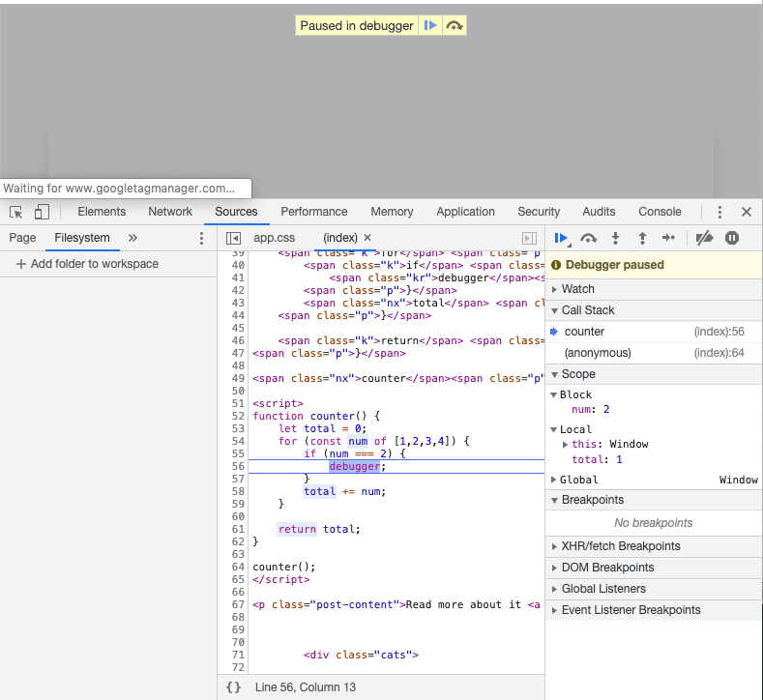Screen dimensions: 763x700
Task: Click the 'counter();' call on line 64
Action: 283,568
